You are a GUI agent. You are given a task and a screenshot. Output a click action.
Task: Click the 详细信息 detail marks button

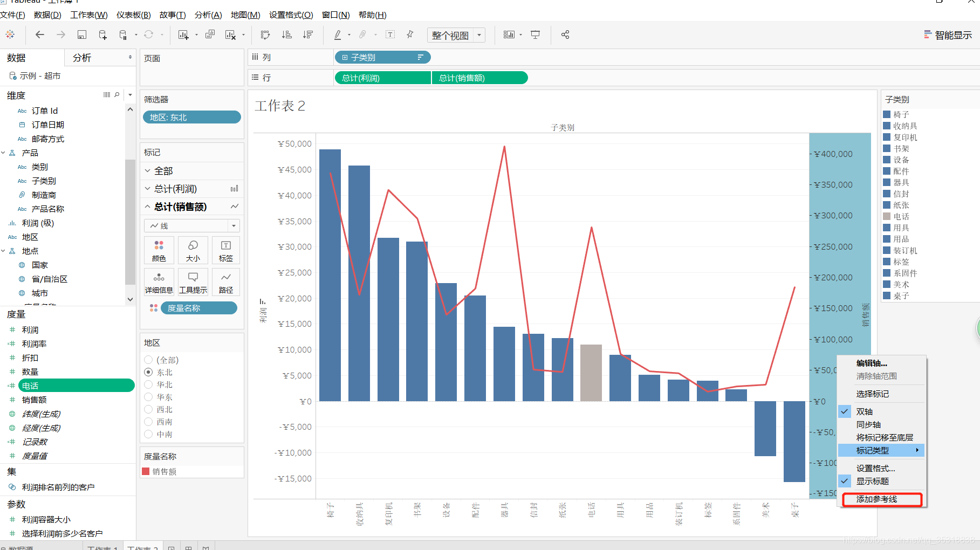[159, 283]
